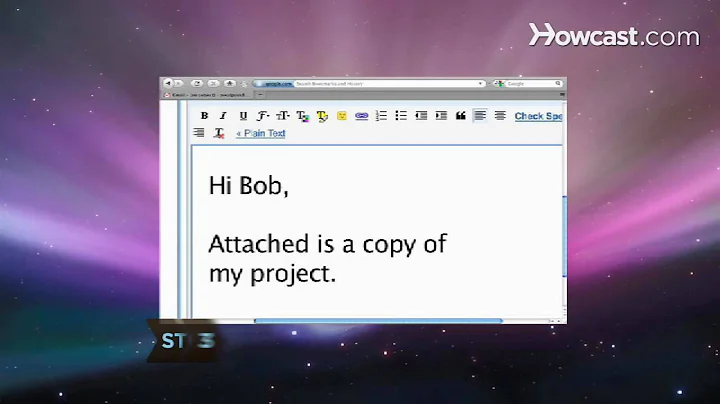
Task: Insert an emoticon with the smiley icon
Action: (x=342, y=116)
